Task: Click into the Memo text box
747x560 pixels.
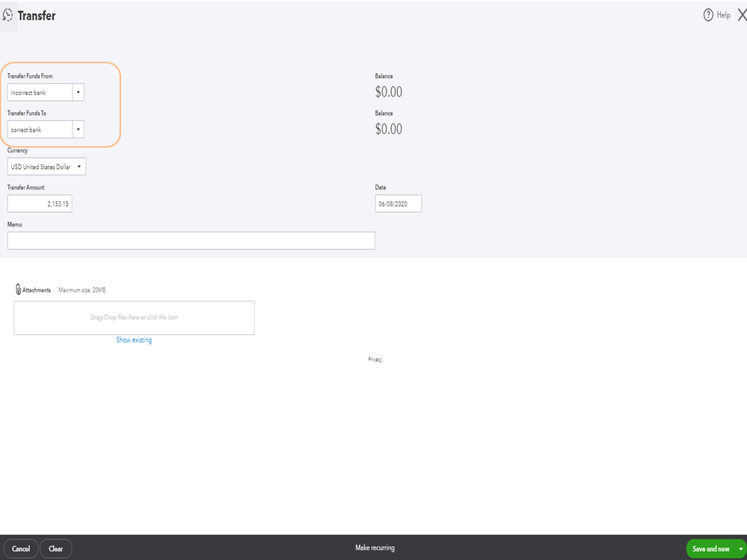Action: [191, 241]
